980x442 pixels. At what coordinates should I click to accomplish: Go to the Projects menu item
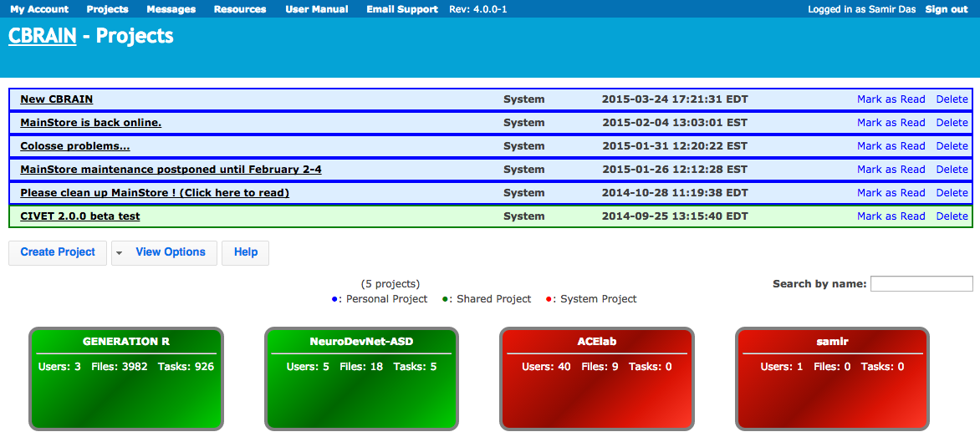pos(107,9)
